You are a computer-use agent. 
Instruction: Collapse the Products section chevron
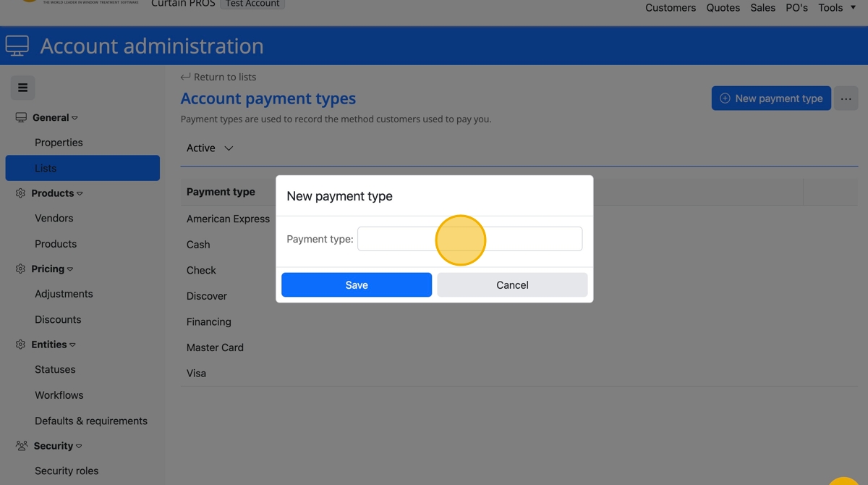point(80,194)
